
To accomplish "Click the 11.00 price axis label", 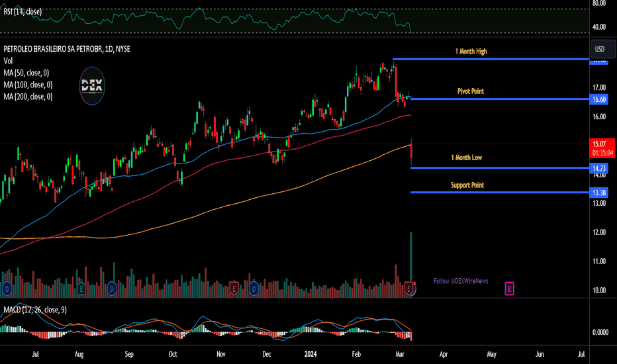I will coord(599,261).
